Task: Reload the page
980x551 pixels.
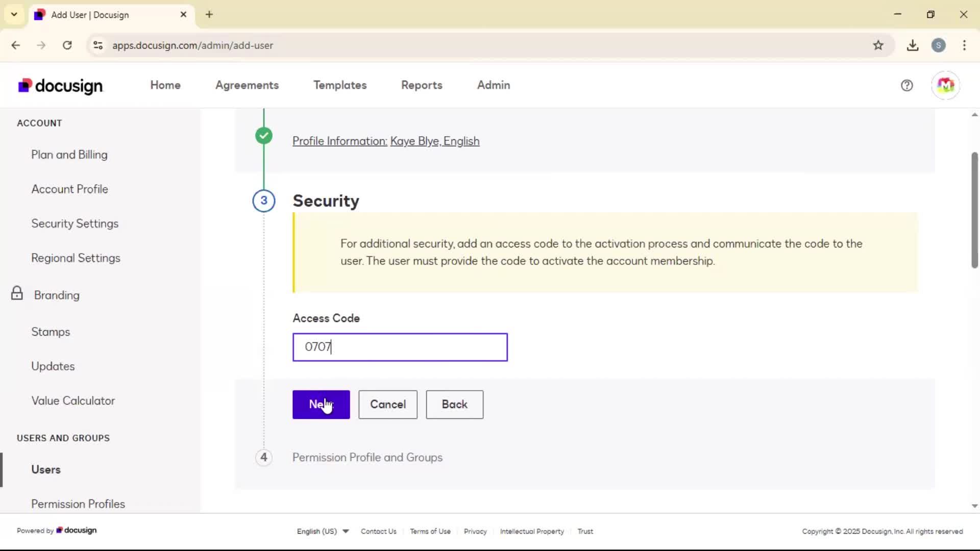Action: 67,45
